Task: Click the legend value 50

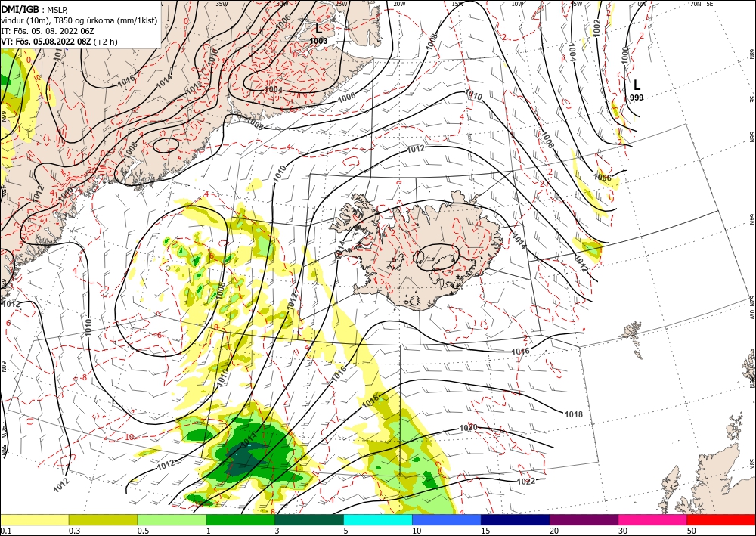Action: [692, 531]
